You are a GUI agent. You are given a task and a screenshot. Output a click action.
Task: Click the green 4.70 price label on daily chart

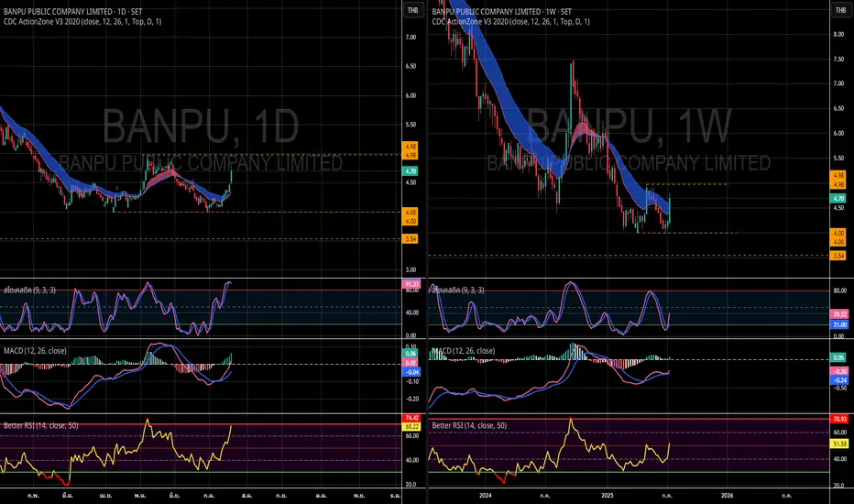[x=411, y=171]
